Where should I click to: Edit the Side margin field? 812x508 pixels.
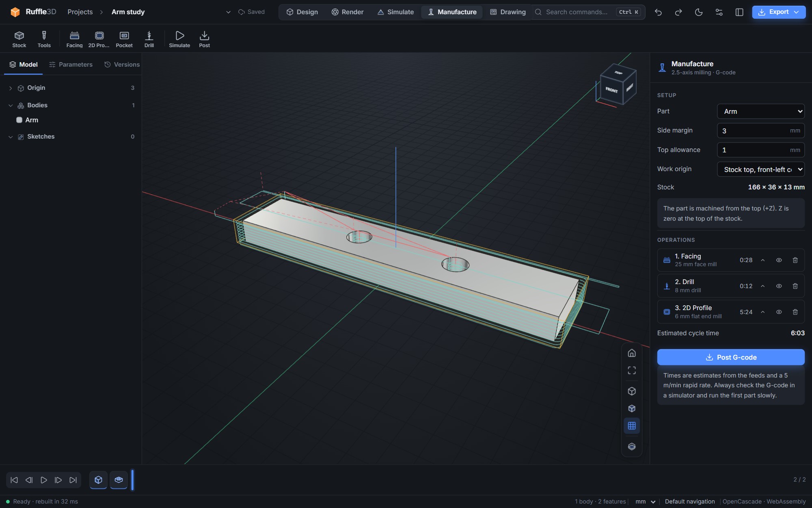coord(761,130)
